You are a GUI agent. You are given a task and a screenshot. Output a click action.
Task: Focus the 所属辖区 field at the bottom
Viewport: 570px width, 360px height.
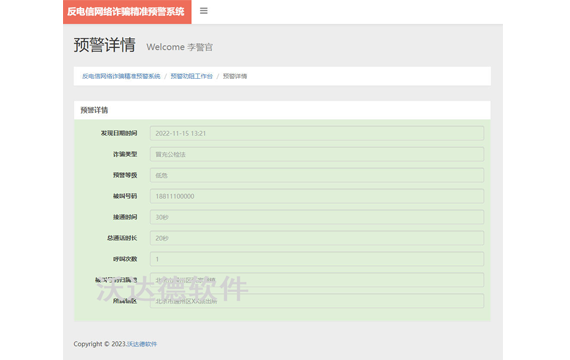click(x=317, y=301)
